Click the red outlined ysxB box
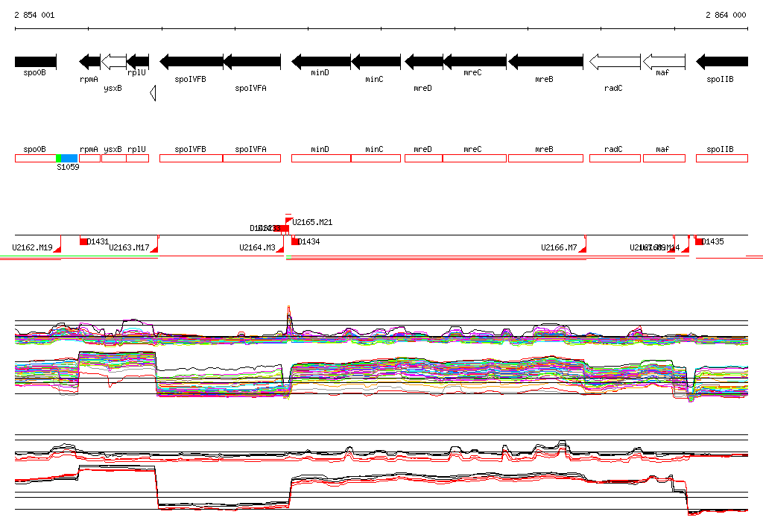This screenshot has height=532, width=763. (x=114, y=158)
